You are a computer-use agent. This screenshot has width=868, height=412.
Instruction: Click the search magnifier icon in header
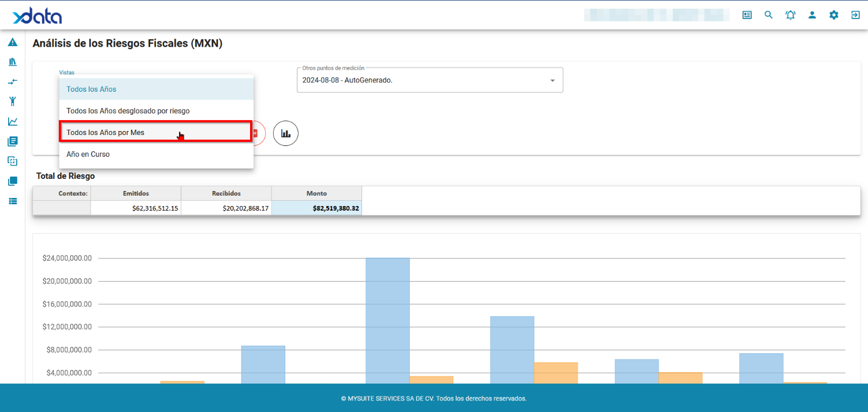[x=769, y=15]
